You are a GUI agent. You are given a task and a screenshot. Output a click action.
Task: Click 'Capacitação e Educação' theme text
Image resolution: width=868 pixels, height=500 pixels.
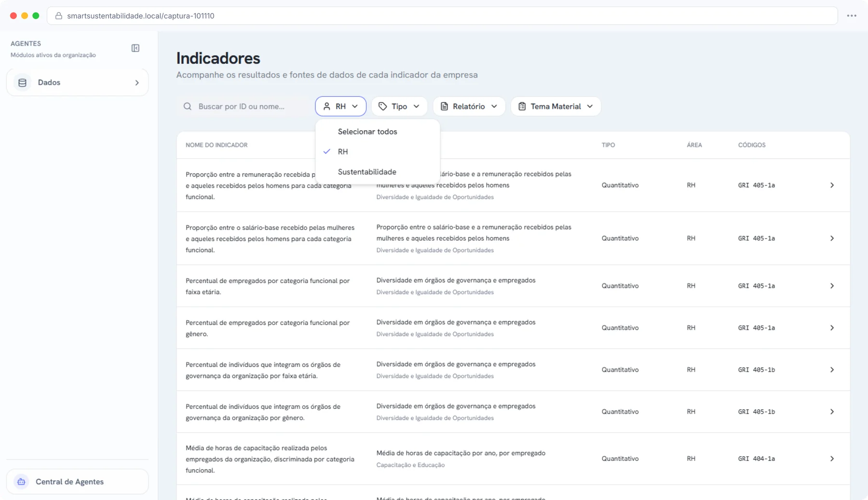(410, 465)
